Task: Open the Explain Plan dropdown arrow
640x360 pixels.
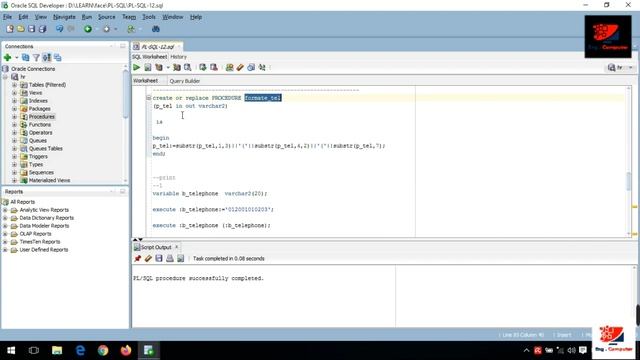Action: (x=167, y=68)
